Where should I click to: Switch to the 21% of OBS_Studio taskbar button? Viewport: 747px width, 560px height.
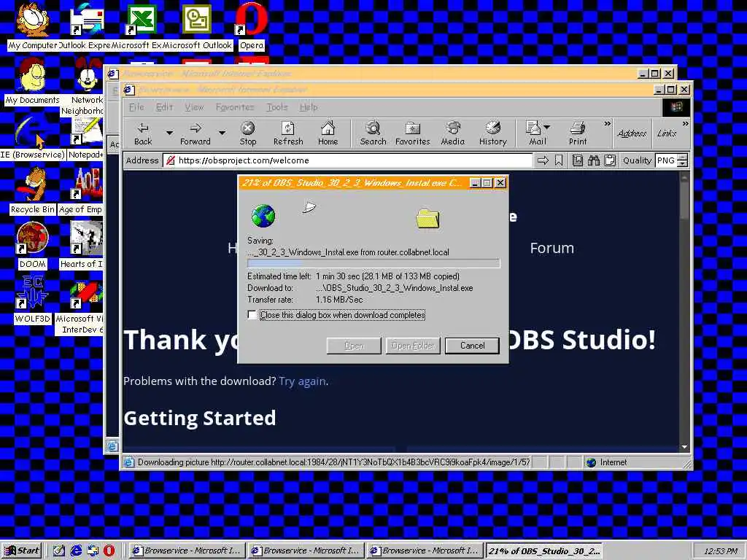coord(543,551)
